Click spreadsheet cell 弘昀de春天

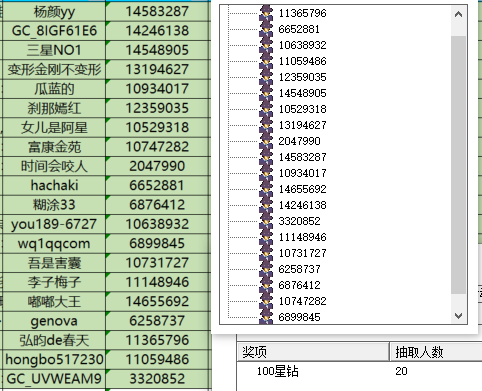[x=54, y=340]
